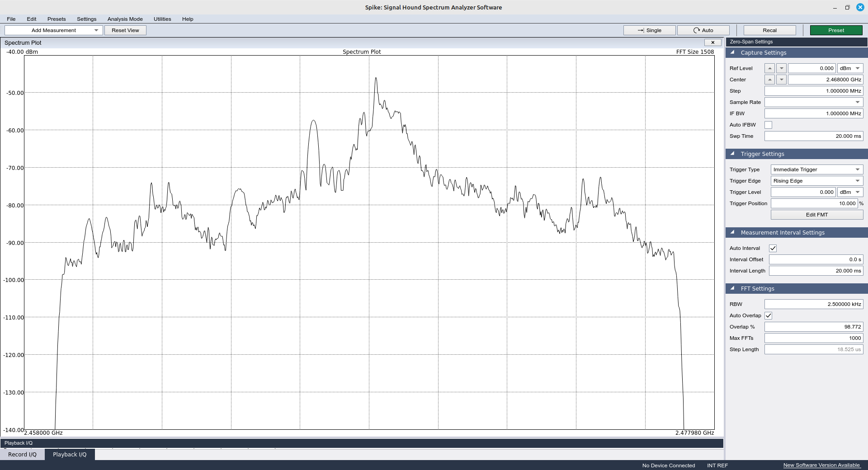The width and height of the screenshot is (868, 470).
Task: Collapse Trigger Settings section triangle
Action: [732, 154]
